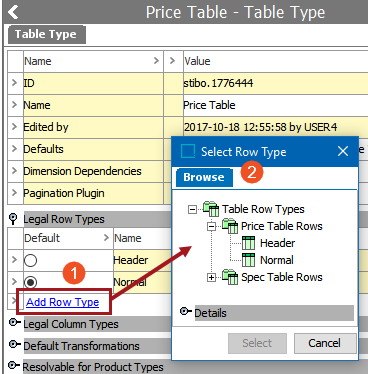Expand the Spec Table Rows node
Image resolution: width=368 pixels, height=374 pixels.
coord(211,277)
